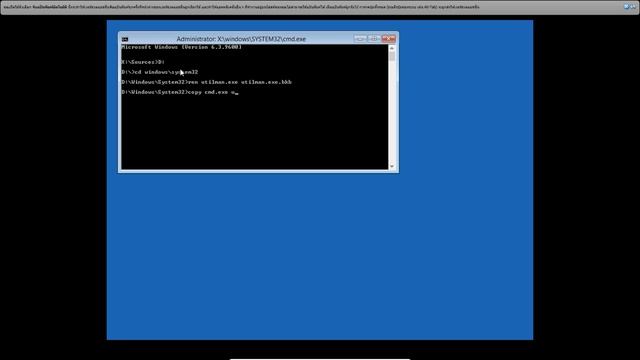Close the Administrator cmd.exe window
This screenshot has height=360, width=640.
click(389, 38)
